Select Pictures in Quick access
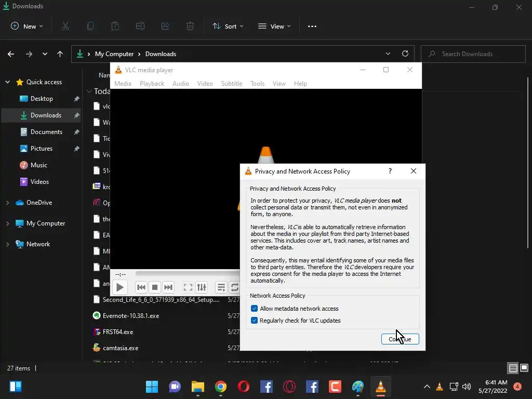The width and height of the screenshot is (532, 399). [42, 149]
